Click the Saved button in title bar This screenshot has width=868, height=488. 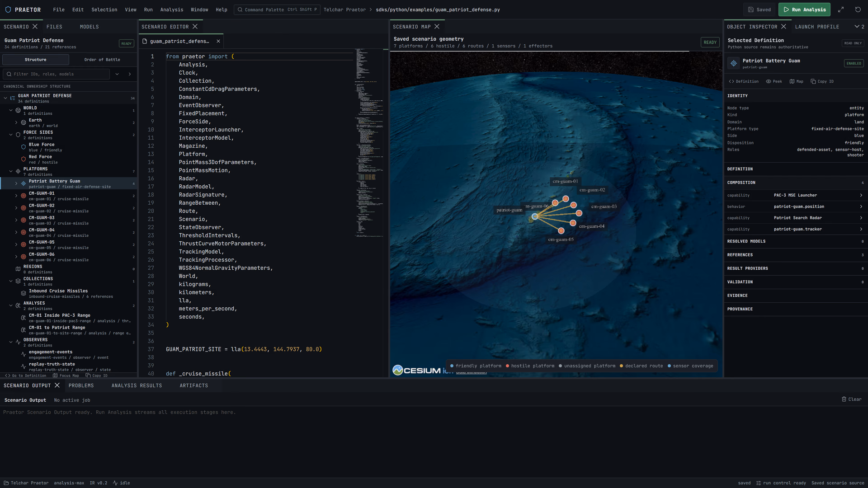click(759, 9)
